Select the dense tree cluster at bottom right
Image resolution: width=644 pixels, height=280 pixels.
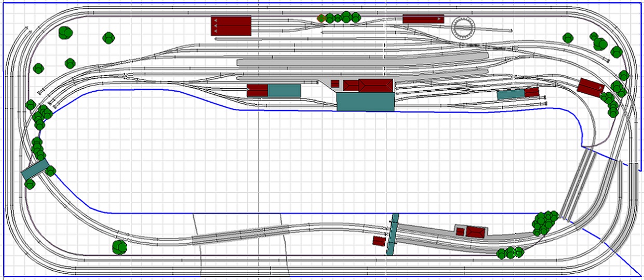click(x=544, y=222)
